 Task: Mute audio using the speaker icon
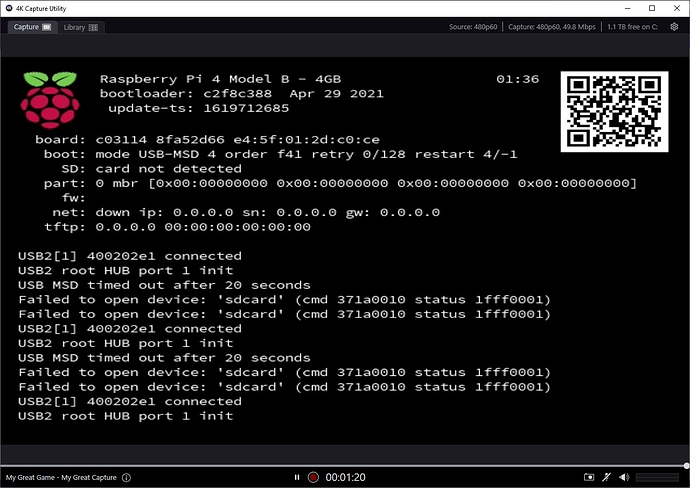pos(624,477)
